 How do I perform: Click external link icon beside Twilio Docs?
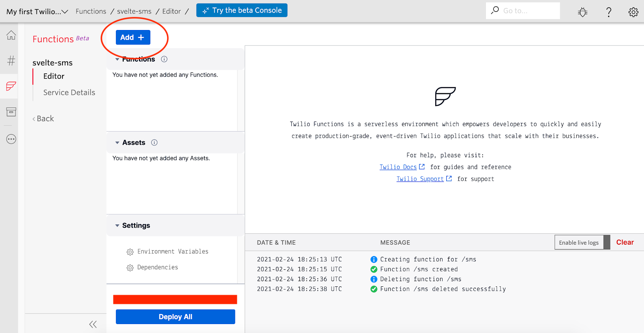point(422,166)
